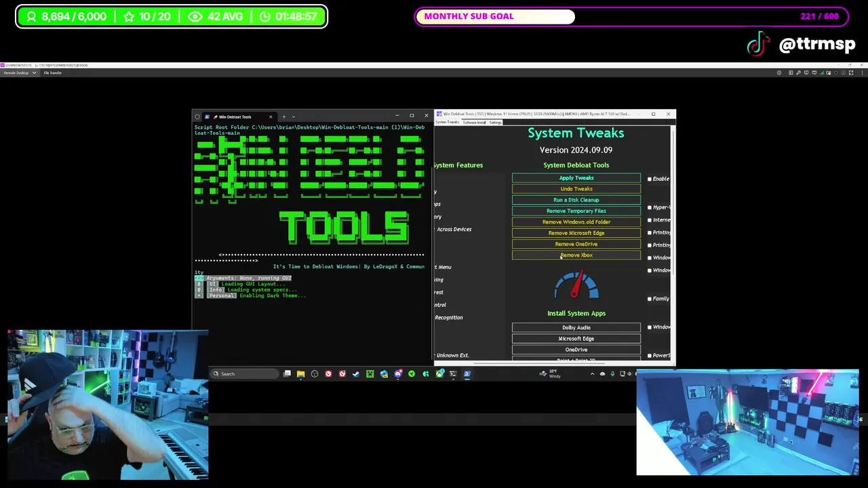Toggle the Enable checkbox at top right column
The image size is (868, 488).
click(x=650, y=179)
